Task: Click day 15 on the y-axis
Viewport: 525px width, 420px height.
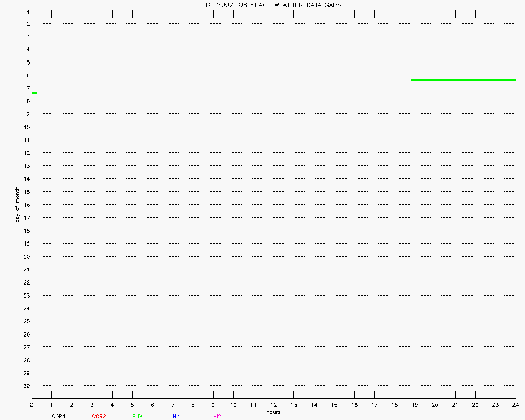Action: click(x=25, y=192)
